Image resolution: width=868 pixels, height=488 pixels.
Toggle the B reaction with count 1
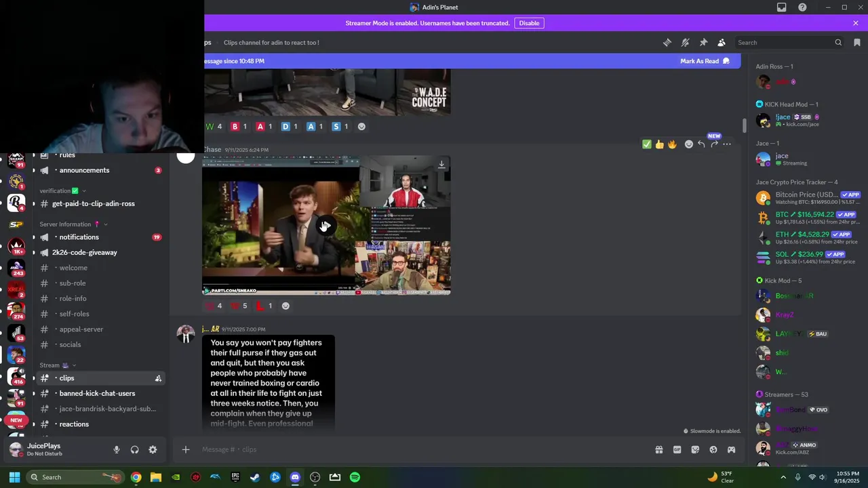(240, 127)
